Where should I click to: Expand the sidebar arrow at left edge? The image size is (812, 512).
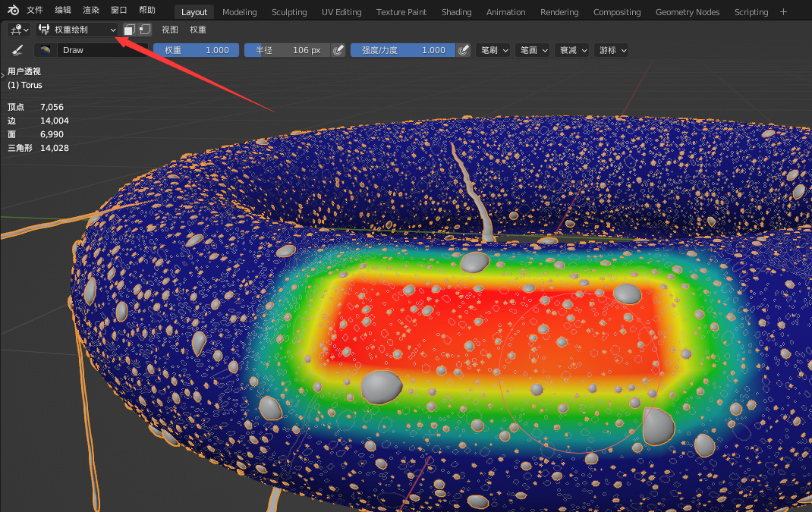point(3,75)
